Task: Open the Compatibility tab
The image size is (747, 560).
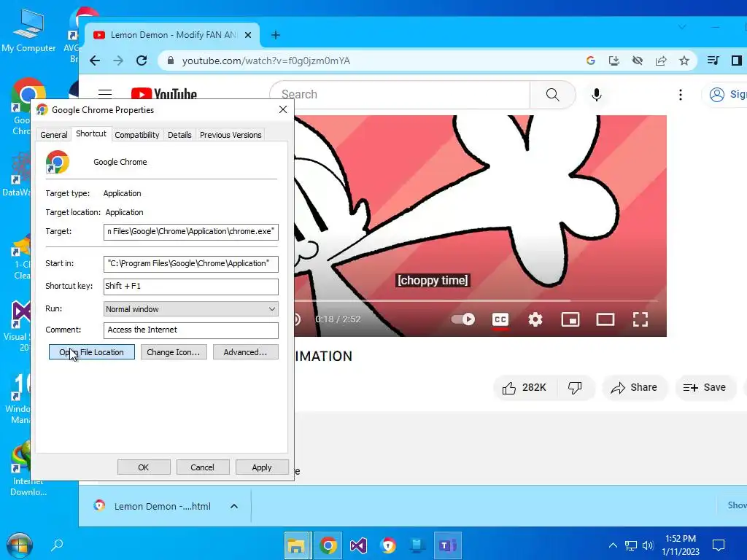Action: point(136,135)
